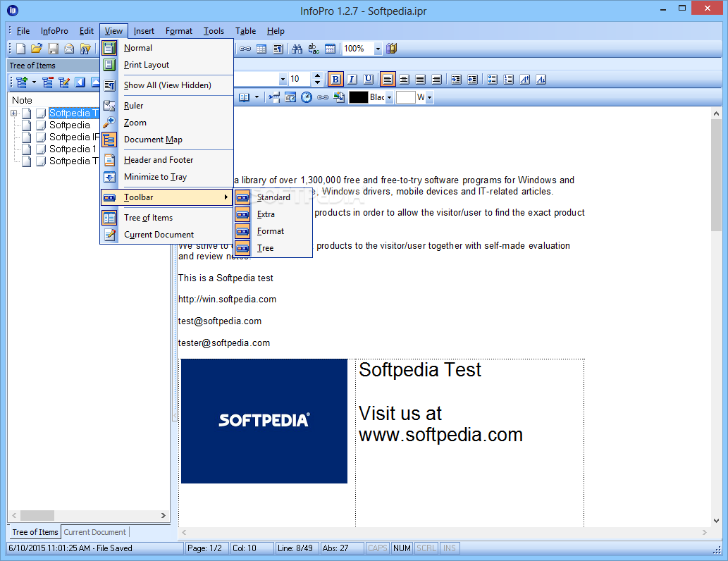The width and height of the screenshot is (728, 561).
Task: Select Ruler from the View menu
Action: point(167,106)
